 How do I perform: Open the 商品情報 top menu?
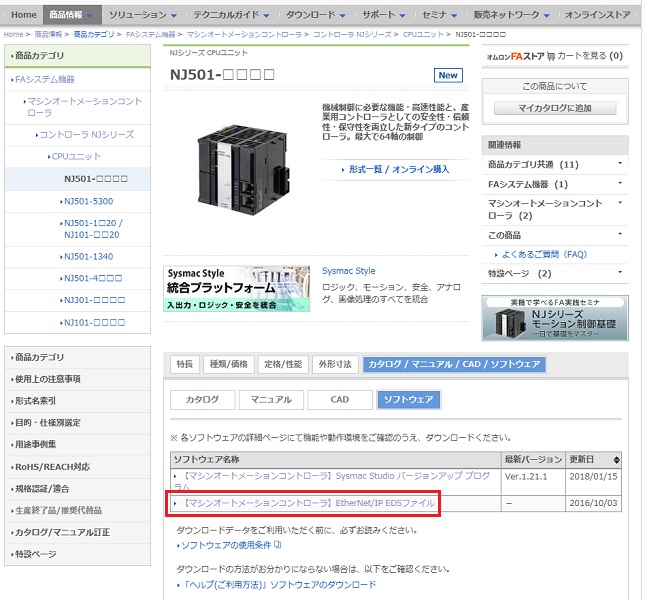click(72, 15)
